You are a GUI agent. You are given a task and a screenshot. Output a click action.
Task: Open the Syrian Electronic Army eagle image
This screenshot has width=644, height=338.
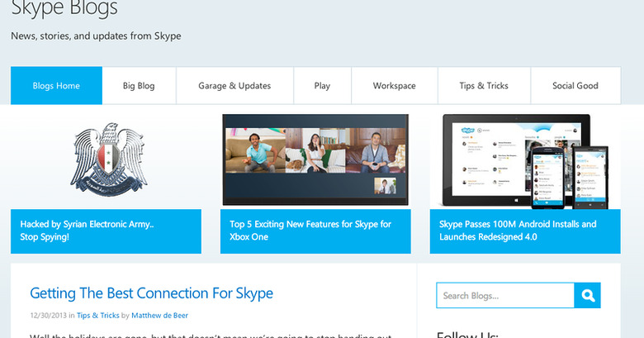tap(109, 159)
